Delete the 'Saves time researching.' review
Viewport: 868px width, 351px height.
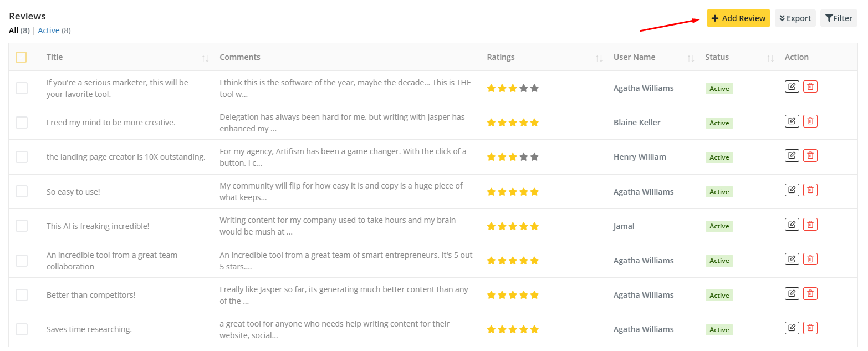[x=810, y=328]
